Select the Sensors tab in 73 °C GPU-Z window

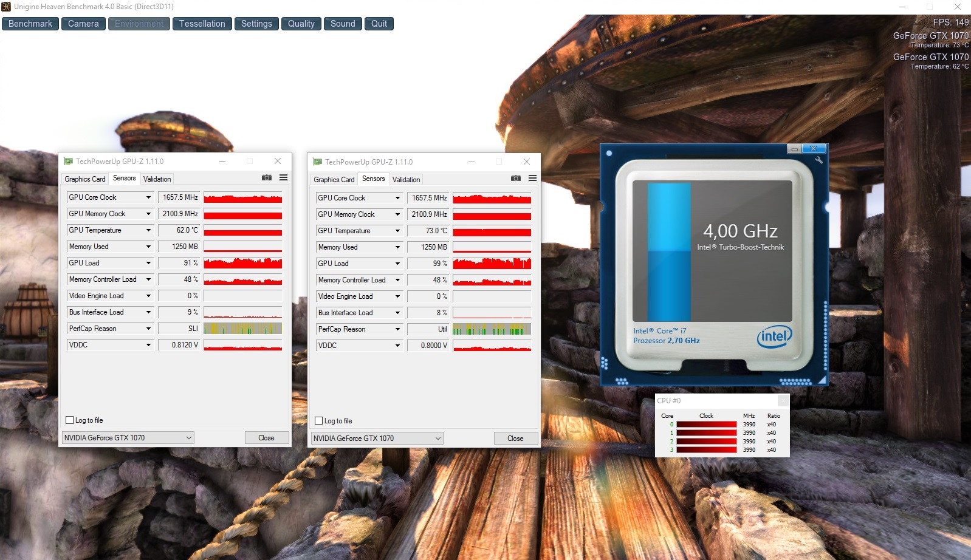(x=374, y=179)
